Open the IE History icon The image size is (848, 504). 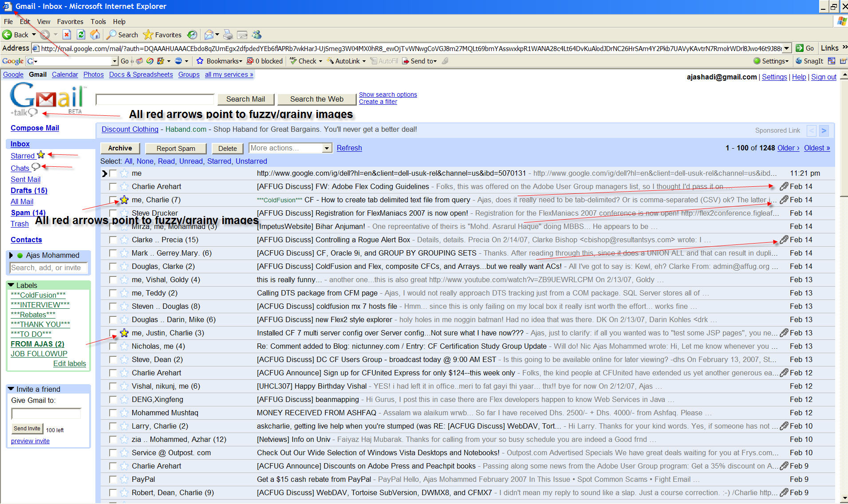point(192,35)
